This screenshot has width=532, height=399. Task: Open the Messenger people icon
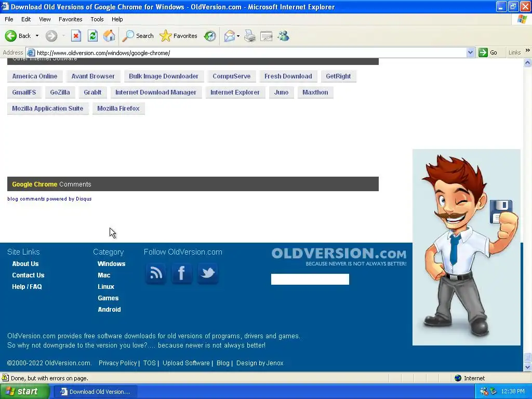coord(283,36)
